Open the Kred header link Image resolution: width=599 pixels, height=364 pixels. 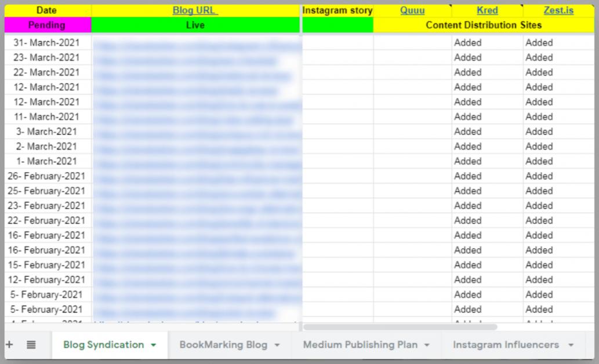tap(487, 10)
